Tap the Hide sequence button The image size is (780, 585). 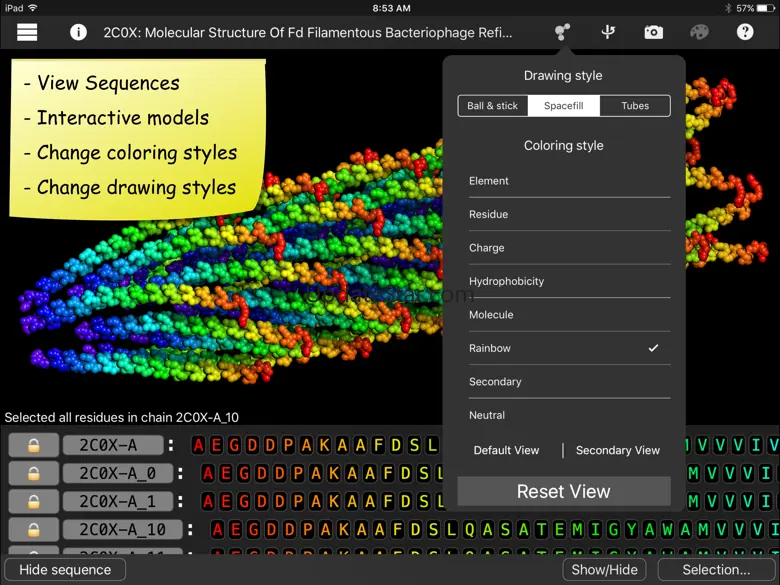click(x=65, y=570)
